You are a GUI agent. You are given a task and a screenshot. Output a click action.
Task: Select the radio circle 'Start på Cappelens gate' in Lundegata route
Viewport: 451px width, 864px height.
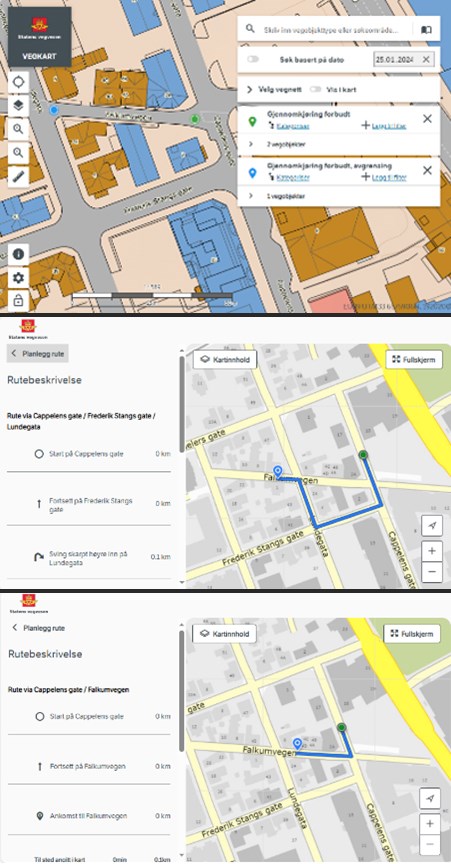pyautogui.click(x=39, y=454)
